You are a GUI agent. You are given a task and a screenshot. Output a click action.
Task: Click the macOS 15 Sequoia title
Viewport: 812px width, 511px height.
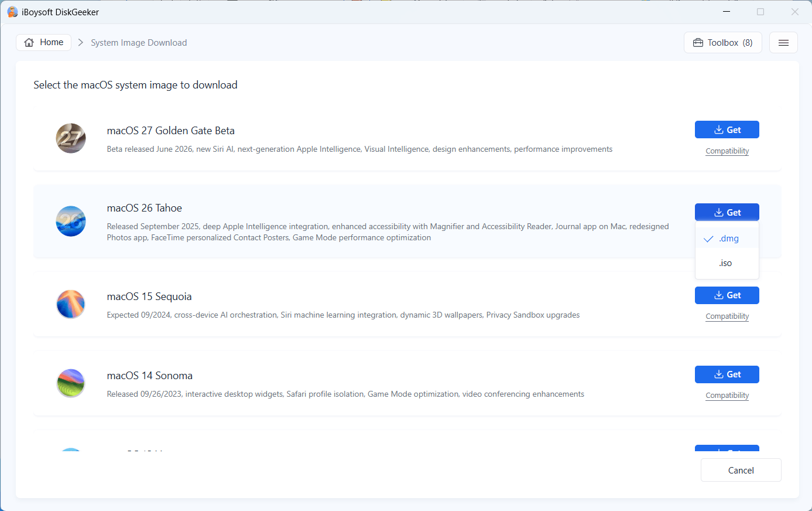tap(149, 297)
